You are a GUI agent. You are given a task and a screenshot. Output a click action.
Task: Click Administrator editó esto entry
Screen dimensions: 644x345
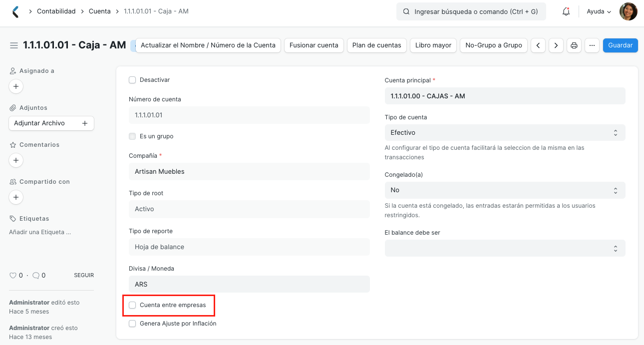coord(44,303)
